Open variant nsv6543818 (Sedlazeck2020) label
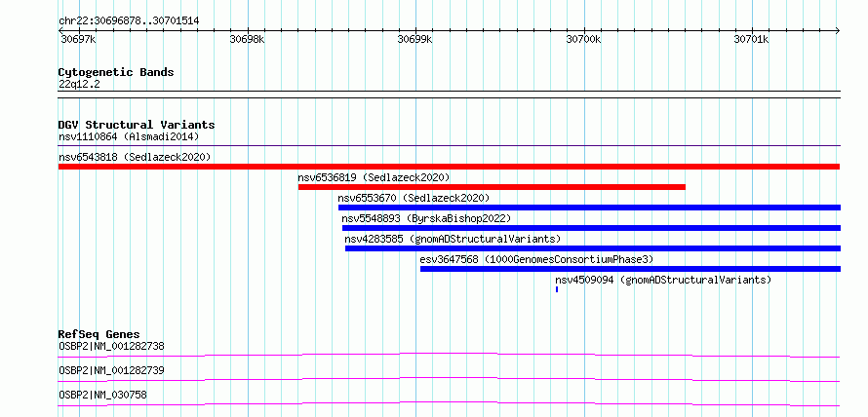Viewport: 868px width, 417px height. pos(135,157)
